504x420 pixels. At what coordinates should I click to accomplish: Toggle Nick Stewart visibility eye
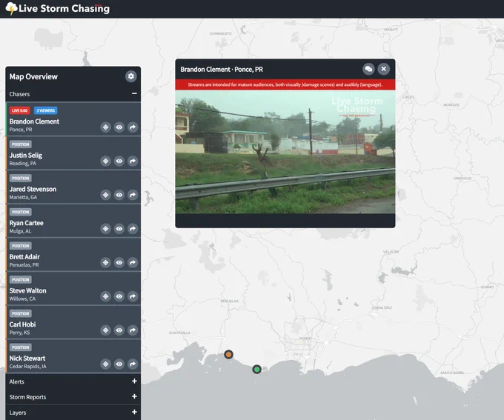(119, 364)
